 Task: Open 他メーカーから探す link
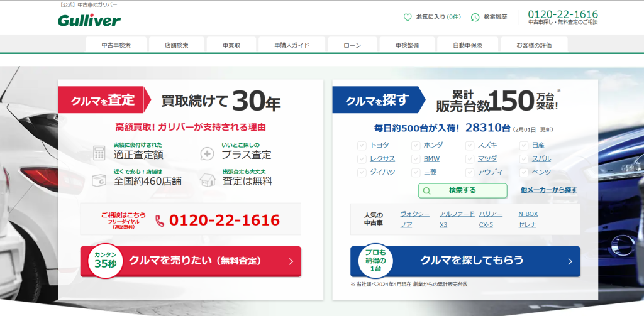(x=548, y=190)
